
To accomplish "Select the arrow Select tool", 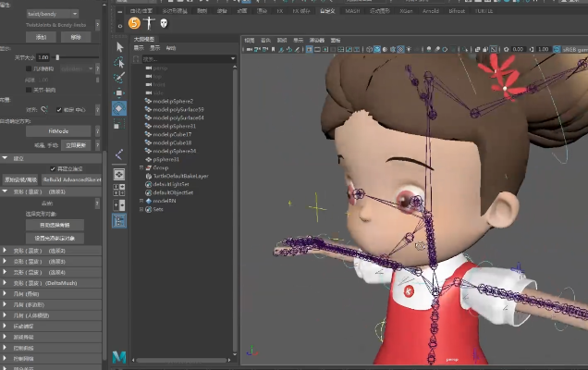I will click(x=120, y=46).
